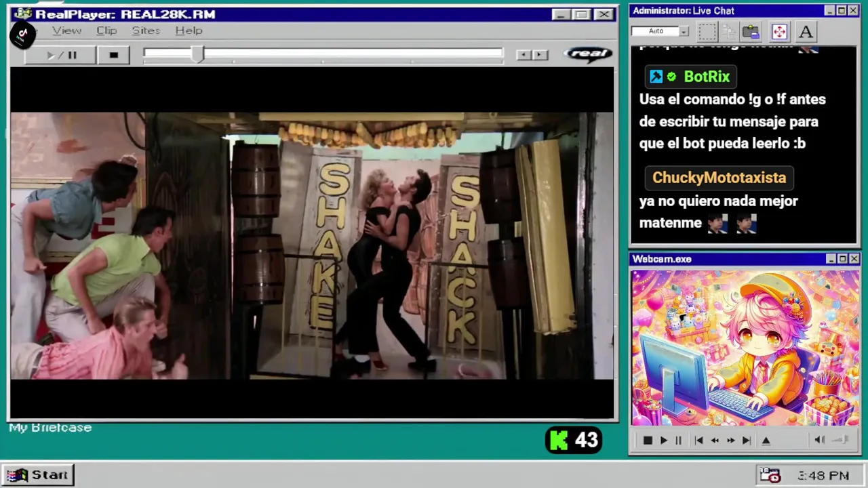The image size is (868, 488).
Task: Click the BotRix username in chat
Action: click(707, 77)
